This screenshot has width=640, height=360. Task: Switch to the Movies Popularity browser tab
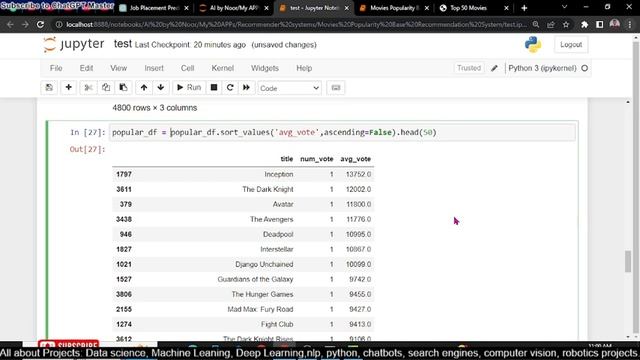tap(394, 8)
